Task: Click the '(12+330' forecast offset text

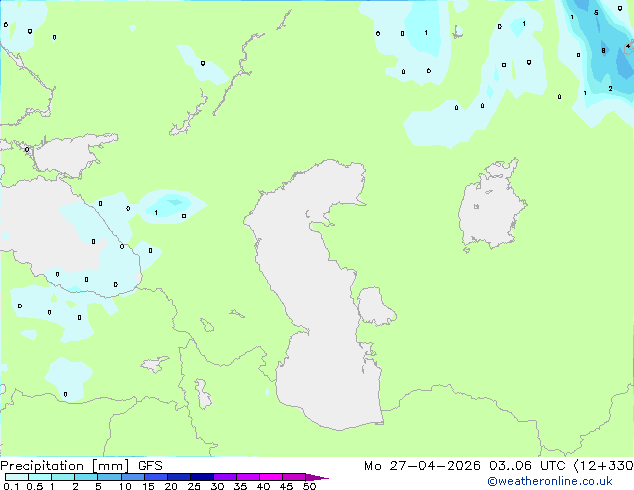Action: [x=603, y=466]
